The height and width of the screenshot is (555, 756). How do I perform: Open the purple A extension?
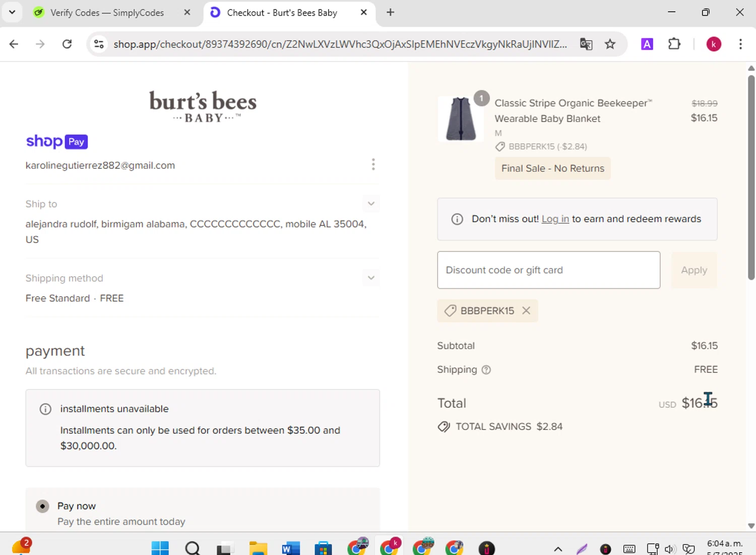tap(647, 44)
